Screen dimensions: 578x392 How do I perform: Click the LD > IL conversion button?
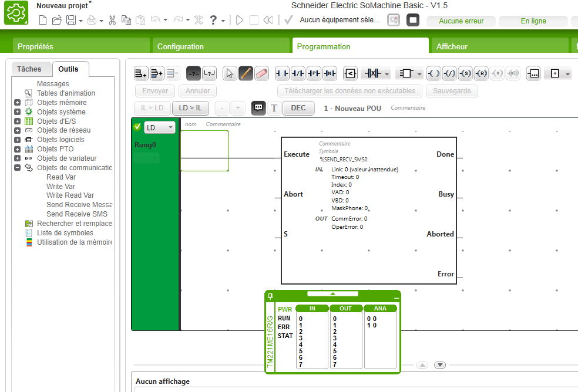190,108
